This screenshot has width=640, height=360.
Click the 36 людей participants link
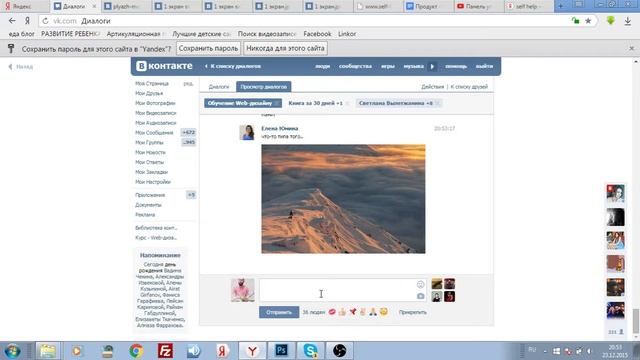click(x=313, y=312)
